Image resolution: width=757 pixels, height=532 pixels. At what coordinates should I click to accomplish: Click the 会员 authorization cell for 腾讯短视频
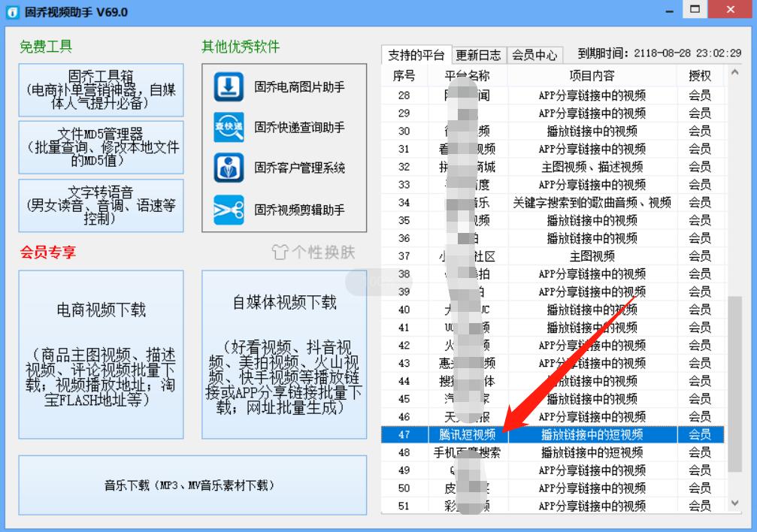699,435
